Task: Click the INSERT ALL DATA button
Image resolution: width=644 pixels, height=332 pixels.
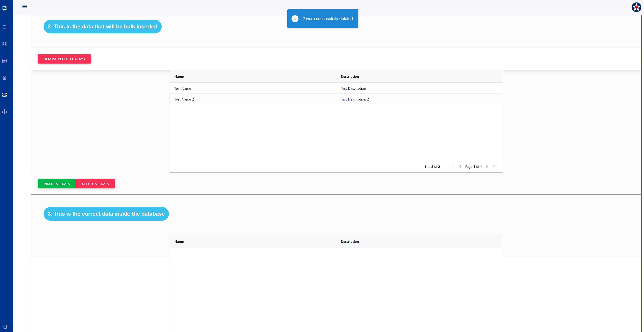Action: pyautogui.click(x=57, y=184)
